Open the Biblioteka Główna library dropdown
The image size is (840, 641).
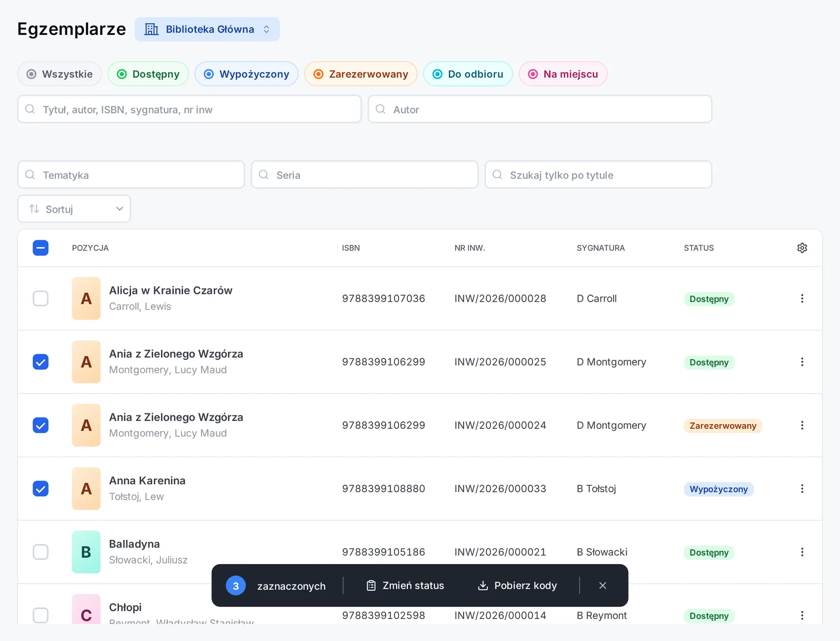(207, 29)
